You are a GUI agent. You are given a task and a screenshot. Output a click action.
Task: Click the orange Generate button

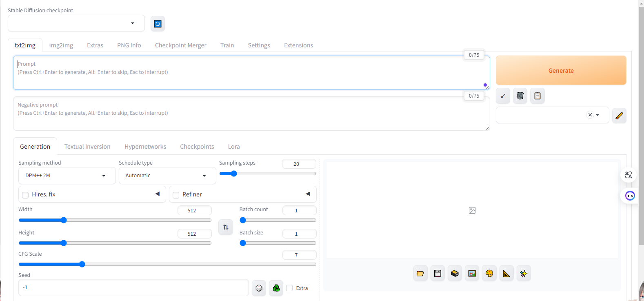coord(561,70)
